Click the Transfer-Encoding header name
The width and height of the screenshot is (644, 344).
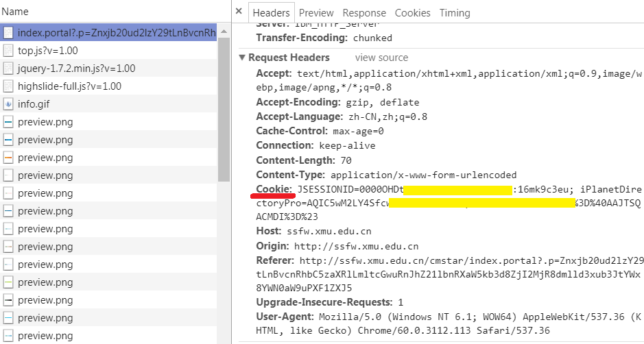pos(302,38)
